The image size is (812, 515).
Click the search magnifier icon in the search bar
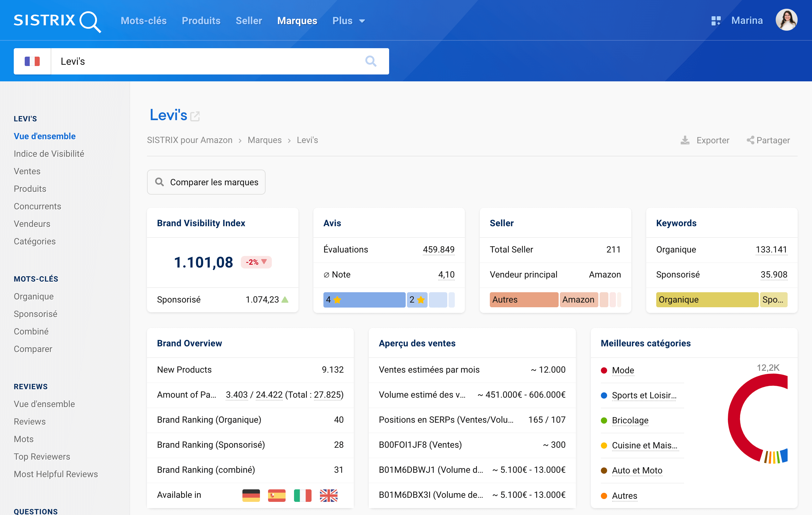pyautogui.click(x=371, y=61)
